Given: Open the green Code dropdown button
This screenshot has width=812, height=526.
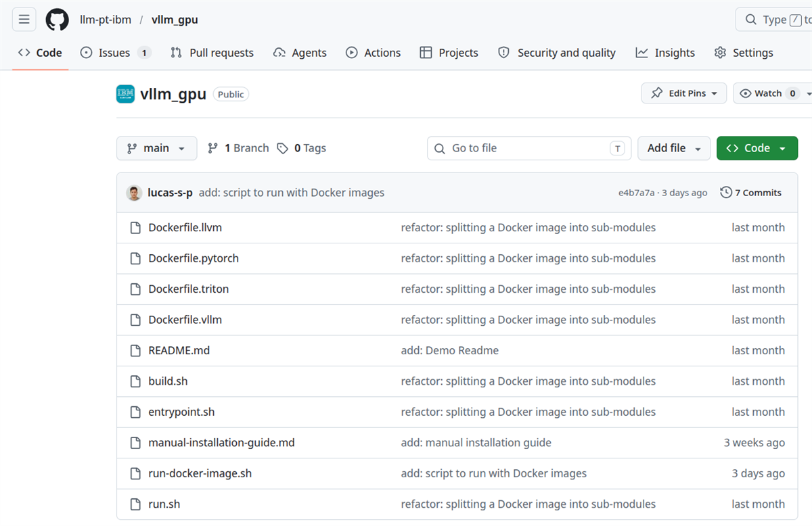Looking at the screenshot, I should pyautogui.click(x=757, y=148).
